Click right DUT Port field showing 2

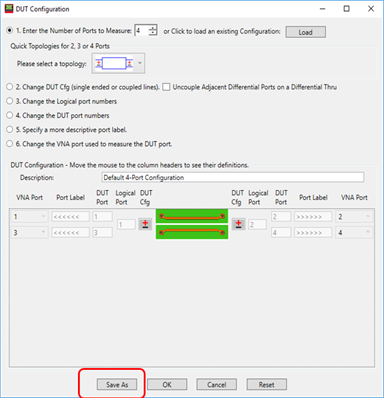click(281, 217)
